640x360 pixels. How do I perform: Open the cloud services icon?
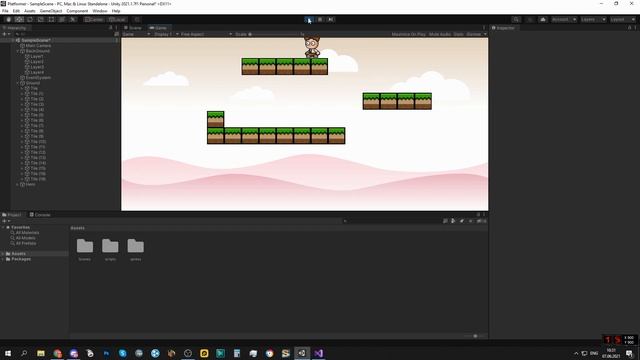pyautogui.click(x=543, y=20)
